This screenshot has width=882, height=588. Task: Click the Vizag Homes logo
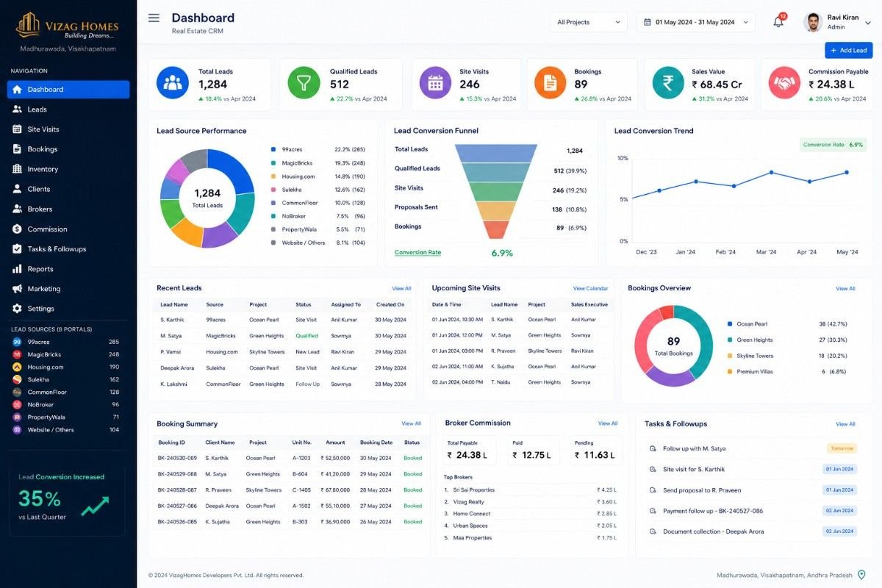[x=67, y=26]
